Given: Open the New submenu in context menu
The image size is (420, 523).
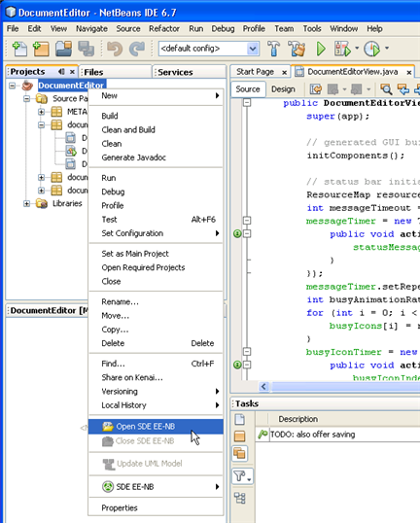Looking at the screenshot, I should click(x=156, y=95).
